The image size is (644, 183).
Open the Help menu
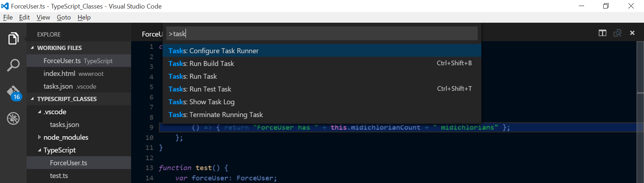(x=84, y=17)
